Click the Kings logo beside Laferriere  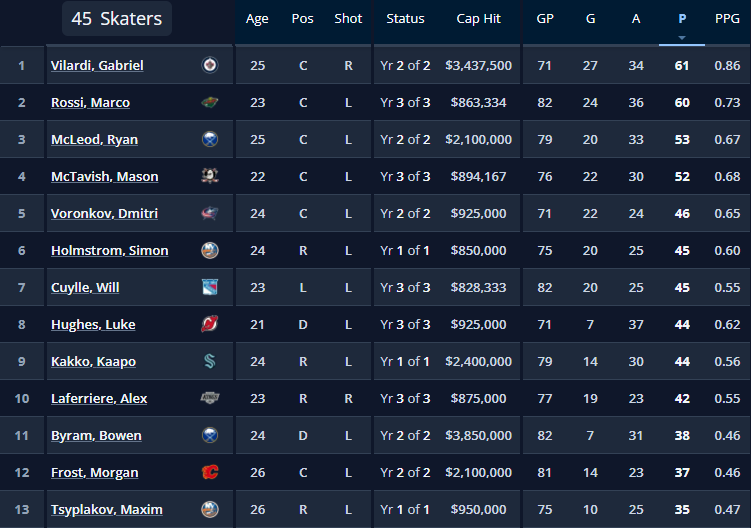point(210,398)
